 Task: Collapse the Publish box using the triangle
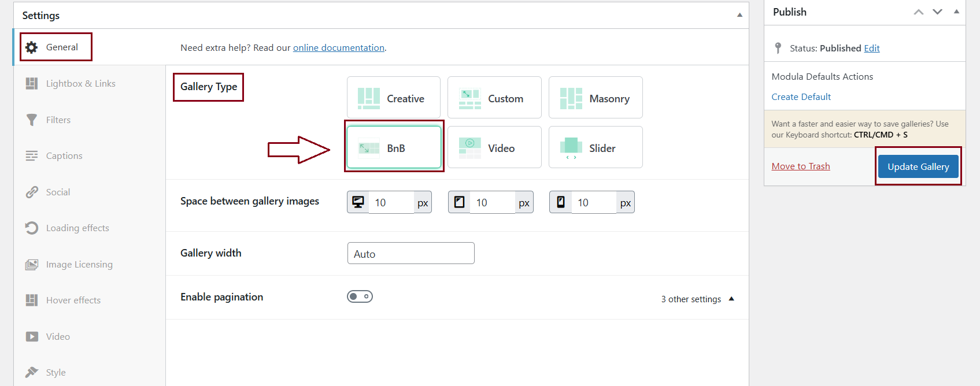(x=956, y=12)
